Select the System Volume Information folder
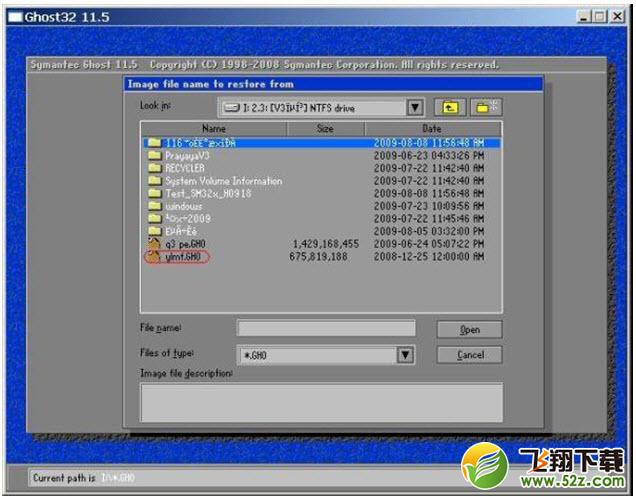 click(223, 181)
